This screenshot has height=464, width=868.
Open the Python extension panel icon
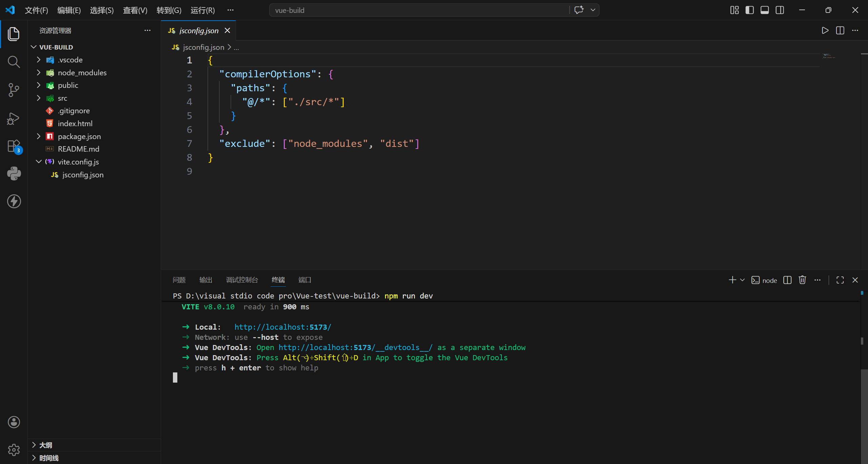(14, 173)
